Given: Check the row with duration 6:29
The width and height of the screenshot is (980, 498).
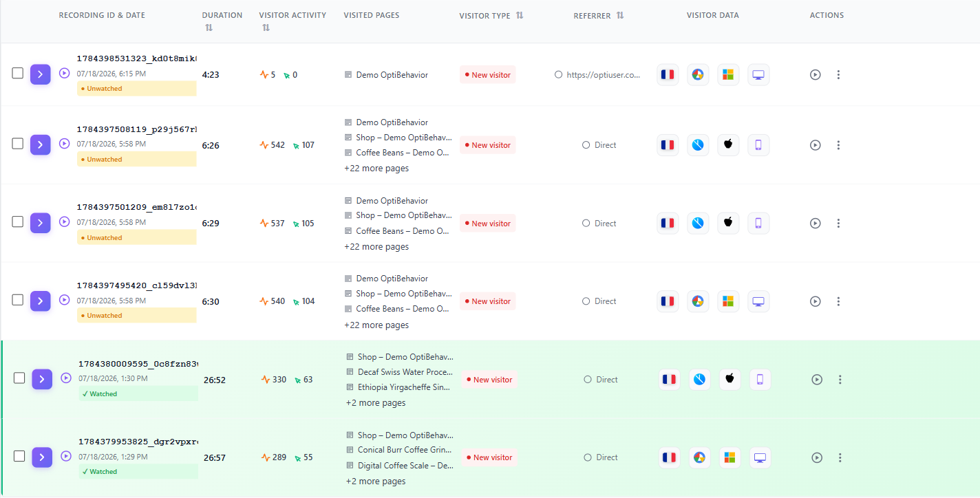Looking at the screenshot, I should click(x=18, y=222).
